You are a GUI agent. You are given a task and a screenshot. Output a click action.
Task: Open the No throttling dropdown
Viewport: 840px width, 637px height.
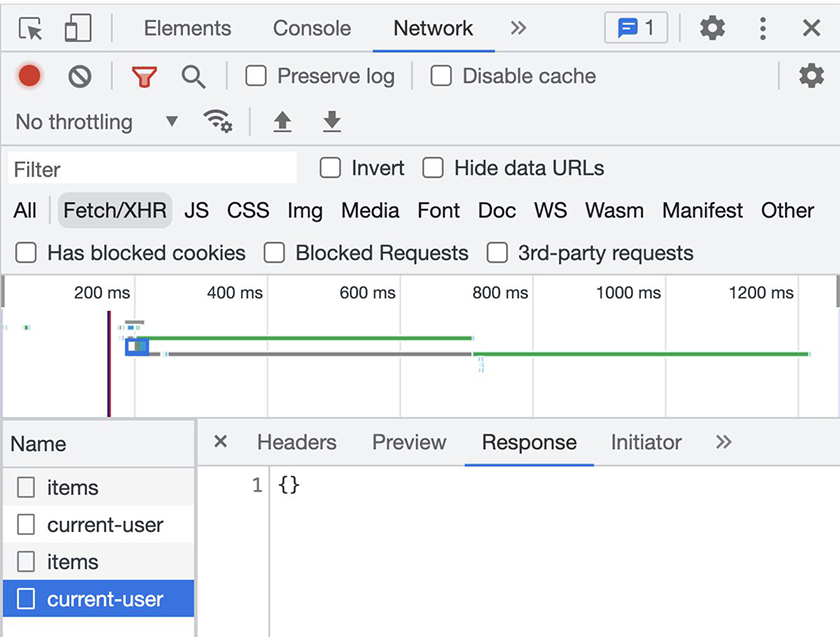96,122
